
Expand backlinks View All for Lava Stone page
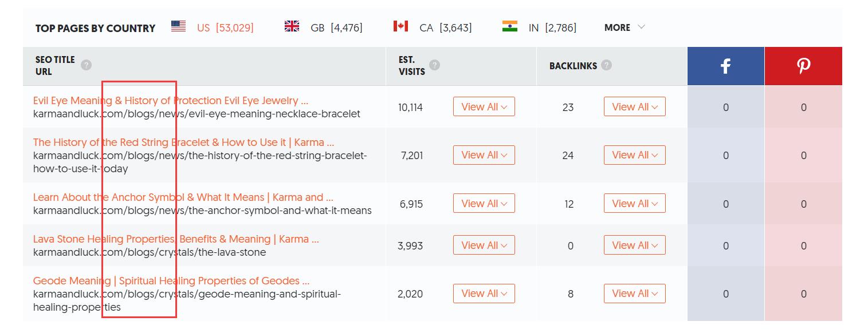click(x=634, y=245)
